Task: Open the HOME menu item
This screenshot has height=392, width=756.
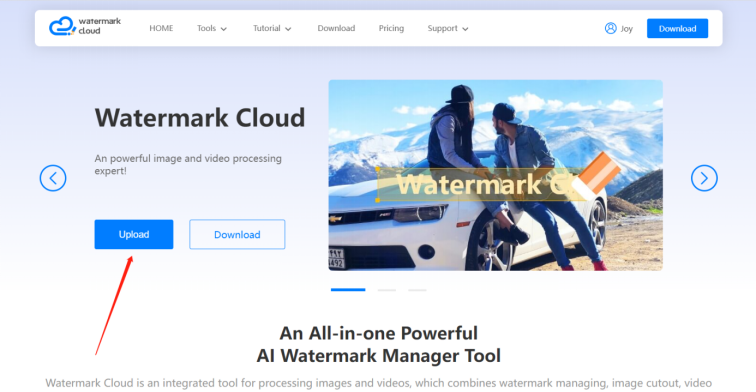Action: 161,28
